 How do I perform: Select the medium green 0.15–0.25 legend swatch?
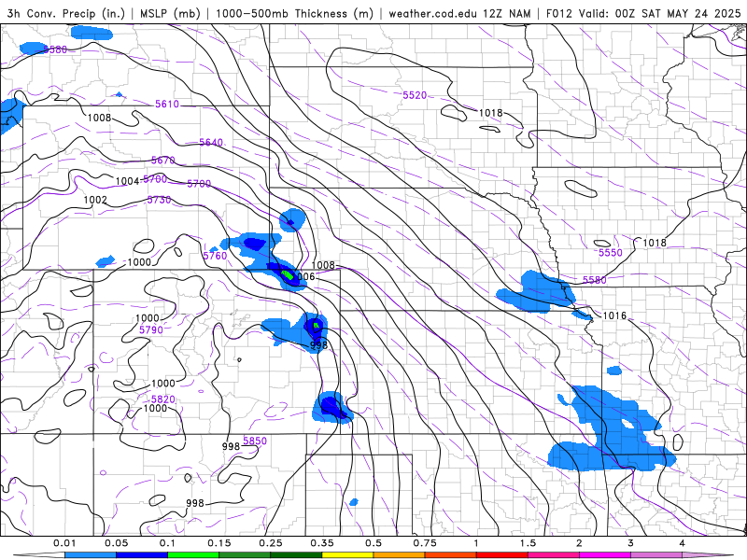coord(245,555)
